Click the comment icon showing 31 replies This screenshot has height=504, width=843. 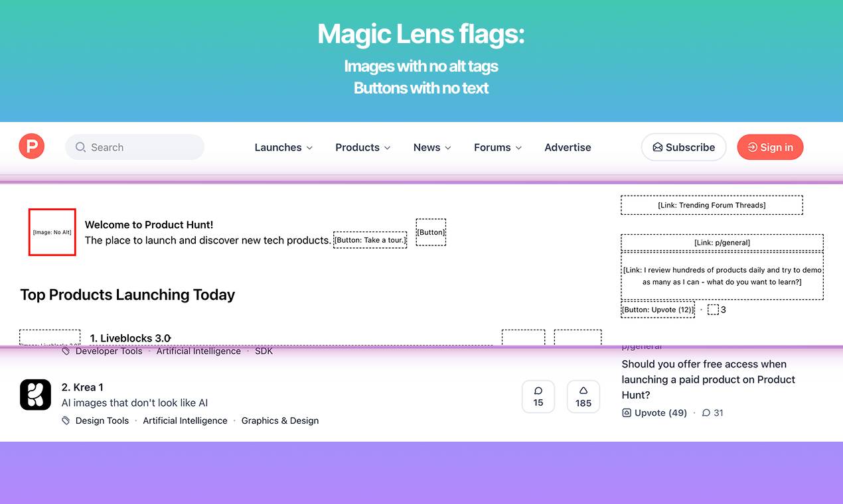click(706, 412)
